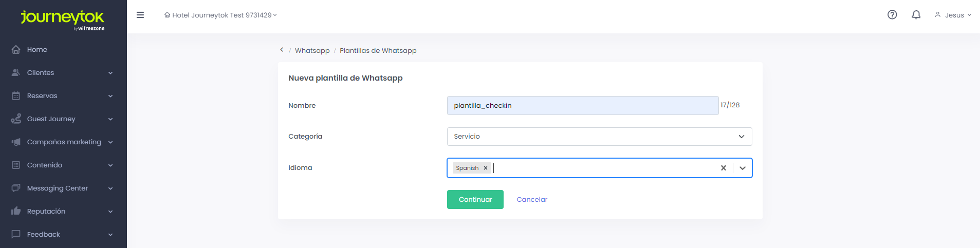Open the Hotel Journeytok Test selector
Screen dimensions: 980x248
pyautogui.click(x=220, y=15)
